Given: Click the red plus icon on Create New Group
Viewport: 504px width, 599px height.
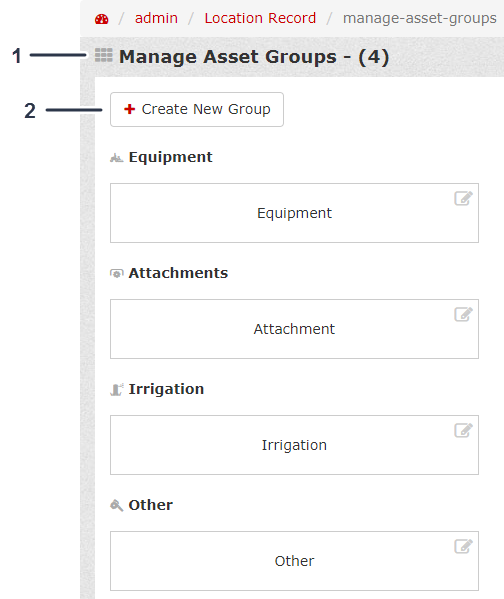Looking at the screenshot, I should click(x=130, y=109).
